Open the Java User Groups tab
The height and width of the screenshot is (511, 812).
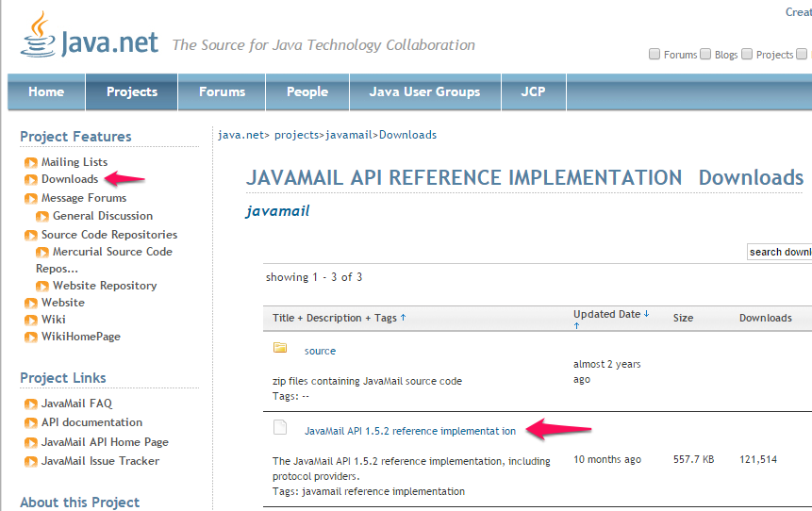[425, 91]
